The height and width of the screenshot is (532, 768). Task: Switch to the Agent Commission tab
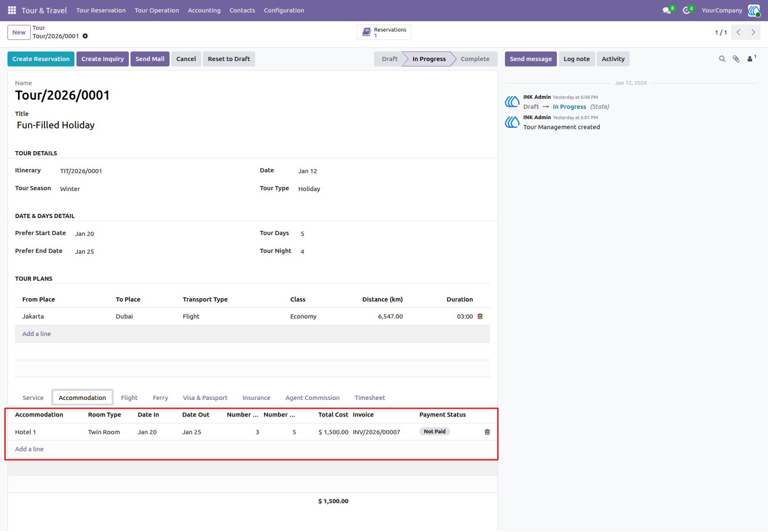(313, 398)
